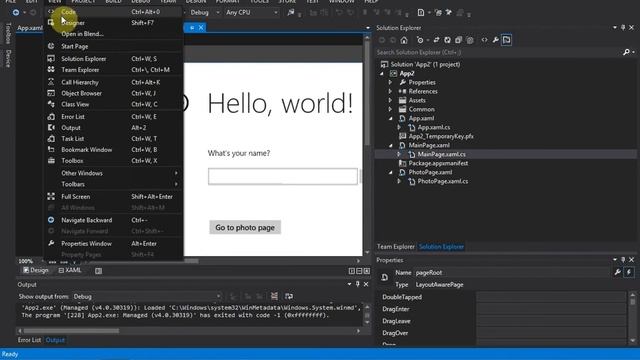640x360 pixels.
Task: Choose Toolbox in View menu
Action: coord(113,161)
